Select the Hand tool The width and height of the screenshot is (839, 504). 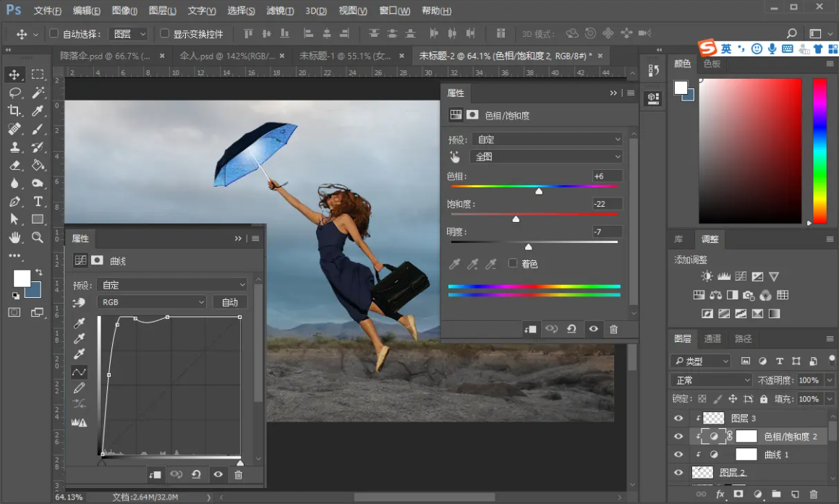(14, 237)
